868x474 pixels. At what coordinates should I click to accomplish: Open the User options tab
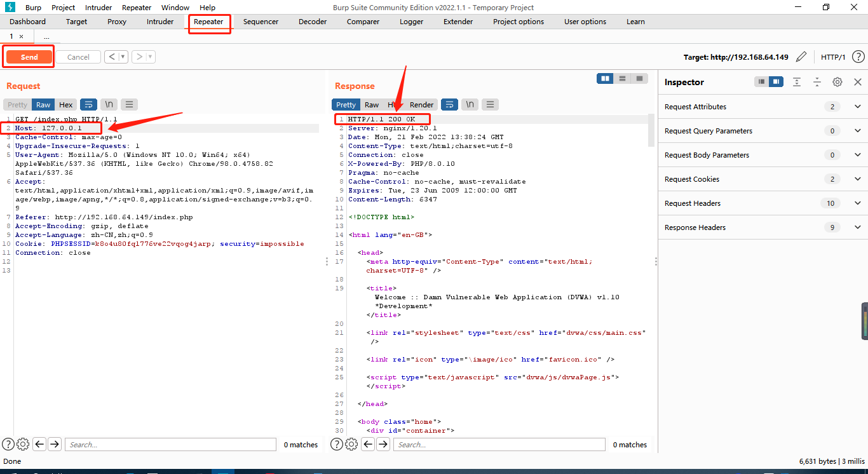point(585,22)
